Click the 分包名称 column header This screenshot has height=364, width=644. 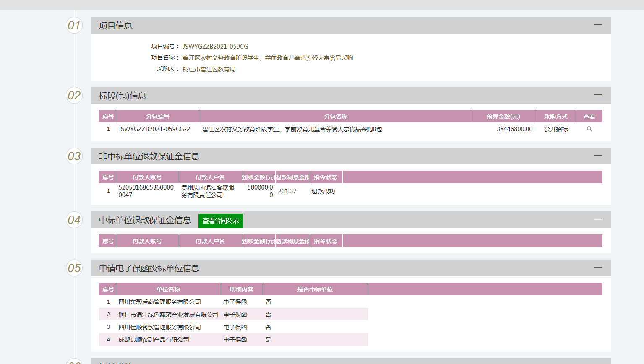[x=336, y=117]
